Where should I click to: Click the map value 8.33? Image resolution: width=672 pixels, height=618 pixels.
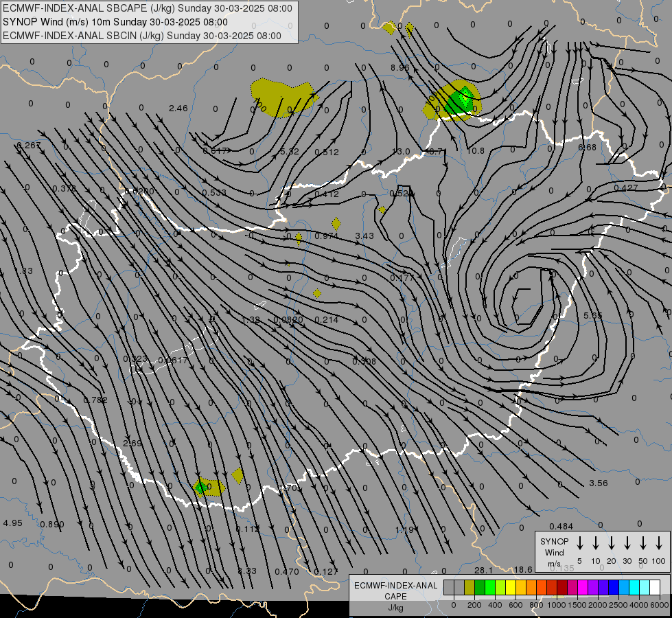pyautogui.click(x=247, y=571)
